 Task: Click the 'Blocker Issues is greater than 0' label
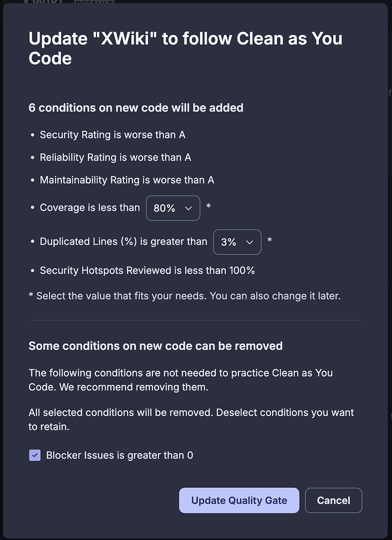click(x=120, y=455)
